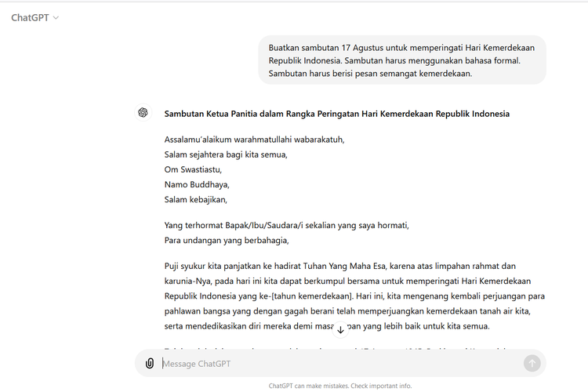Screen dimensions: 588x392
Task: Open the ChatGPT model selector dropdown
Action: [x=35, y=17]
